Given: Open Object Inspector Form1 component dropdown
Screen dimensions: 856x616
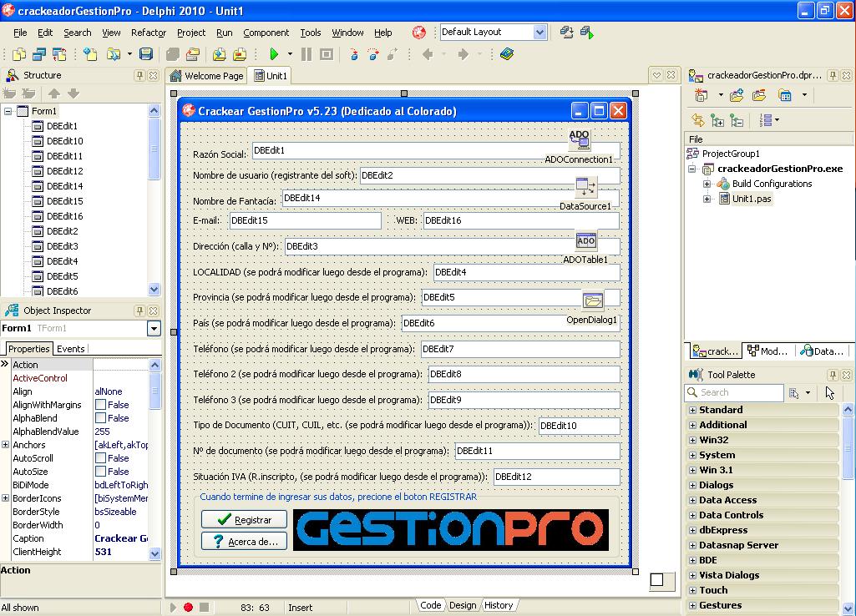Looking at the screenshot, I should pyautogui.click(x=154, y=329).
